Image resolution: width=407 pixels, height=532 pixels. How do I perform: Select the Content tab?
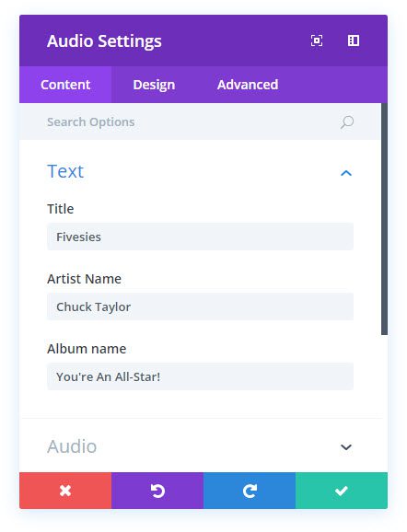65,85
